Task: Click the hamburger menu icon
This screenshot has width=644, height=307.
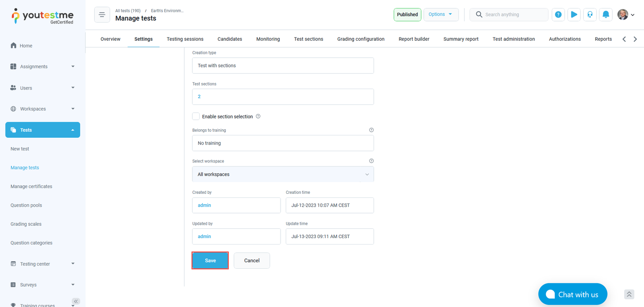Action: tap(102, 15)
